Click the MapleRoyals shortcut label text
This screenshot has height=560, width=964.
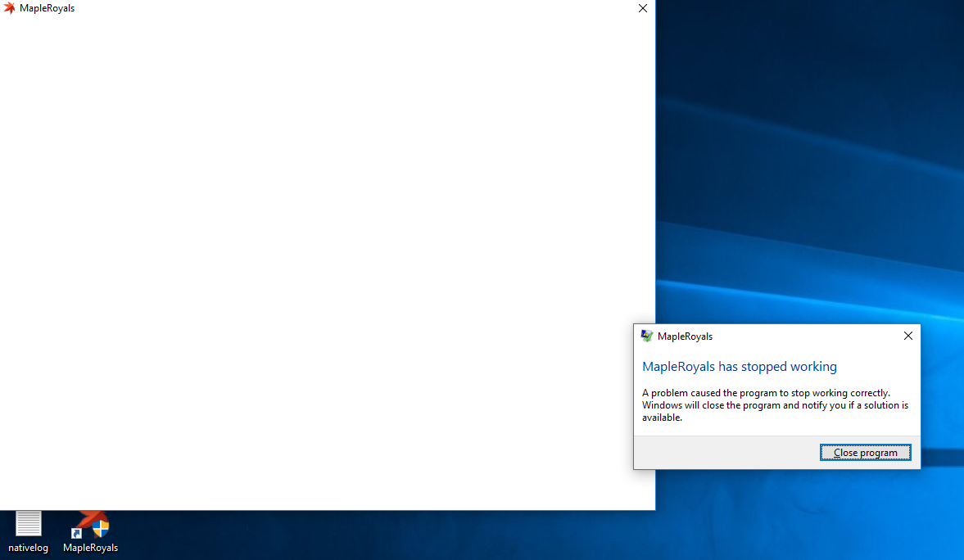[x=90, y=548]
